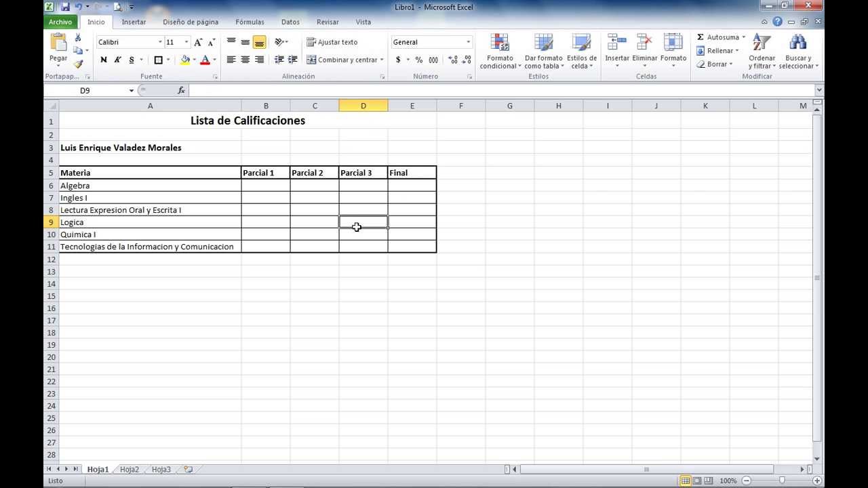Switch to the Revisar tab
Screen dimensions: 868x488
(328, 22)
